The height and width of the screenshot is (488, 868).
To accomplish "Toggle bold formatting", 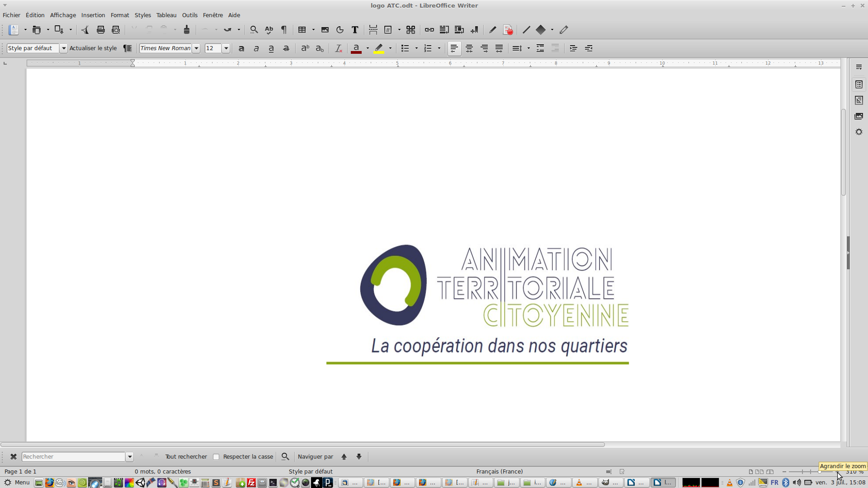I will click(241, 48).
